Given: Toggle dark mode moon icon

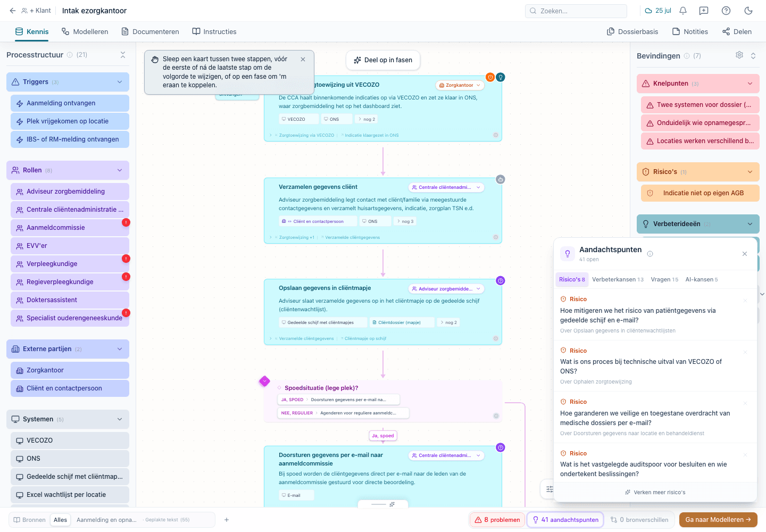Looking at the screenshot, I should pyautogui.click(x=748, y=11).
